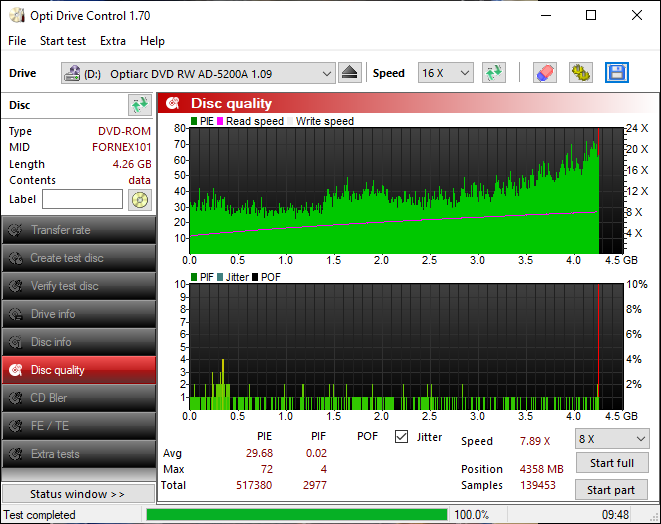Viewport: 661px width, 524px height.
Task: Show Disc info page
Action: pyautogui.click(x=79, y=342)
